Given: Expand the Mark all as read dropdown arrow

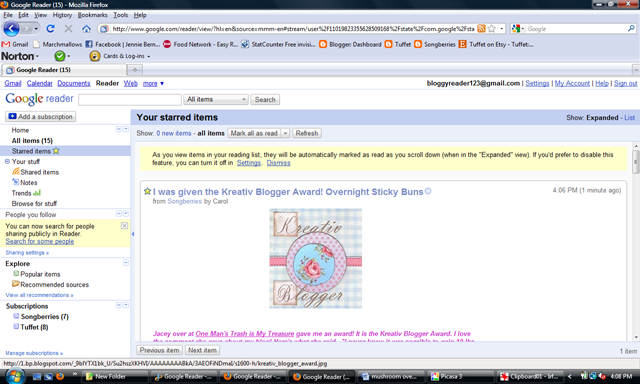Looking at the screenshot, I should [285, 133].
